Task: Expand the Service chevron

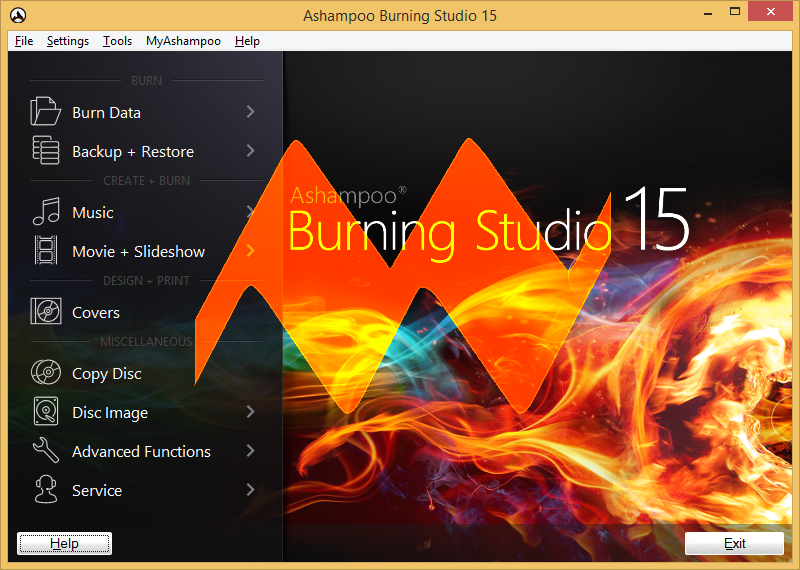Action: pyautogui.click(x=251, y=490)
